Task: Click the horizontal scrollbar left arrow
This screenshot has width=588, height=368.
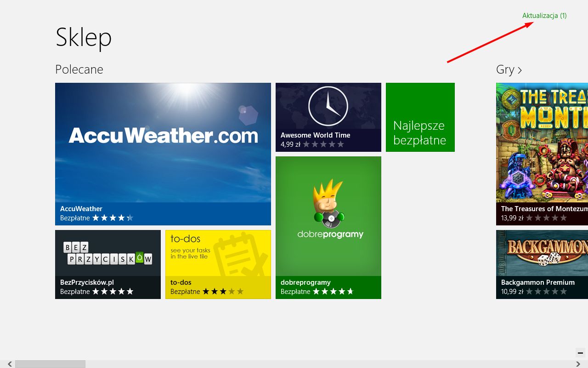Action: click(x=10, y=364)
